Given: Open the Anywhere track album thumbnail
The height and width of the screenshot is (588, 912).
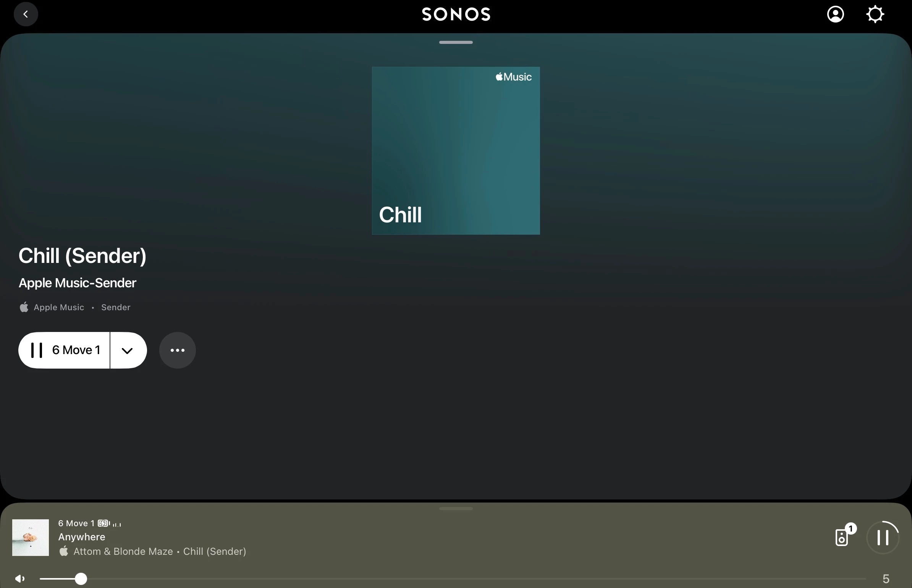Looking at the screenshot, I should 31,537.
